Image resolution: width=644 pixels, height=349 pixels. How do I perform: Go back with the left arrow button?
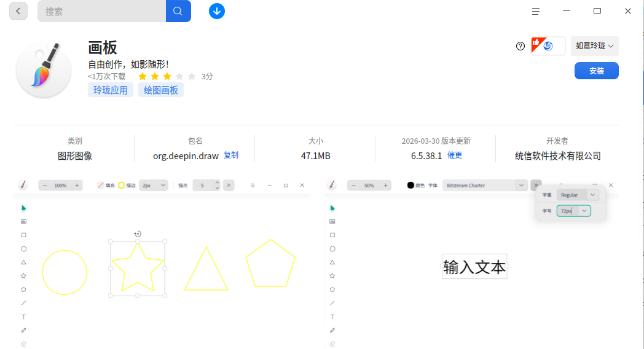[x=18, y=11]
